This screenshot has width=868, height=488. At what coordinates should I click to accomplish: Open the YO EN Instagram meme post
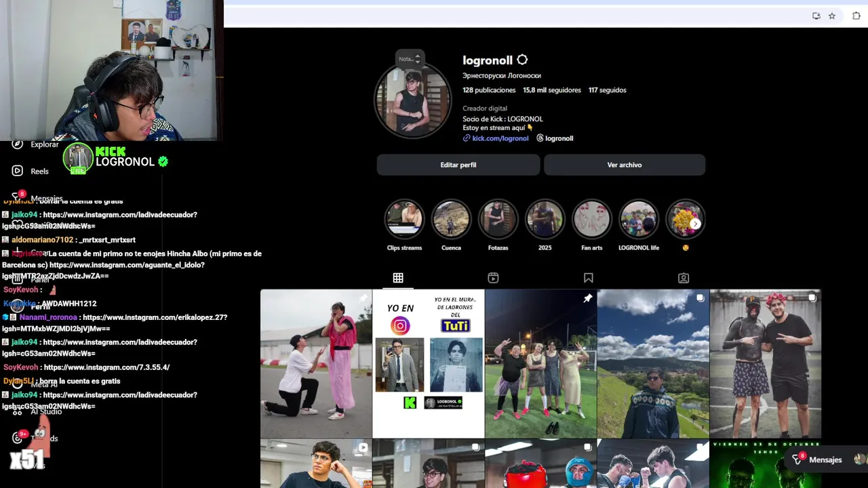[428, 363]
